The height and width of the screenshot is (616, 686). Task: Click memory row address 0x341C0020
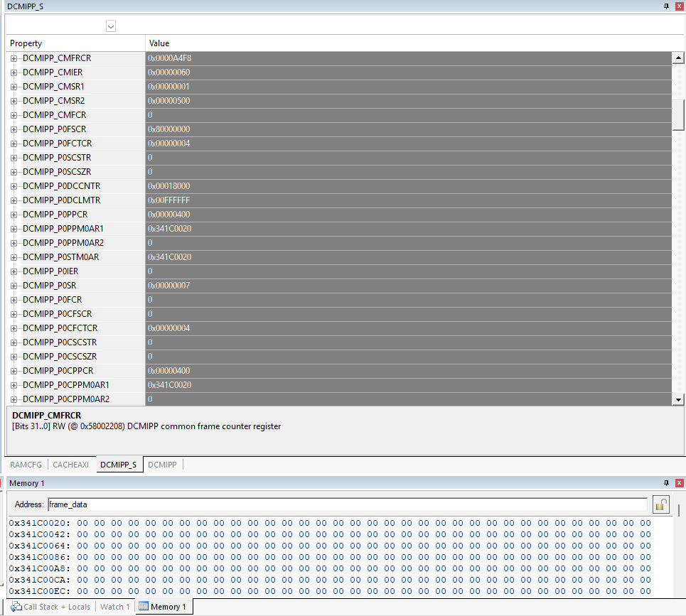pos(39,524)
